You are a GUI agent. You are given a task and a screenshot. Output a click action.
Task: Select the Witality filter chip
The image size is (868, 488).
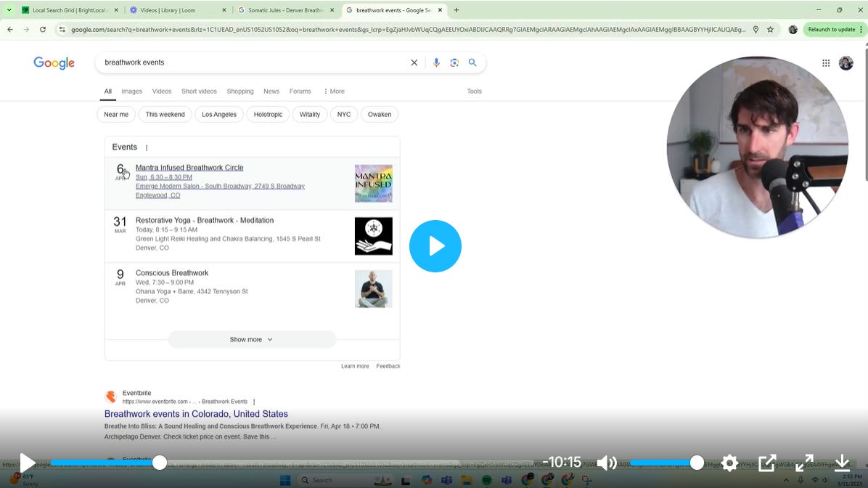[310, 115]
